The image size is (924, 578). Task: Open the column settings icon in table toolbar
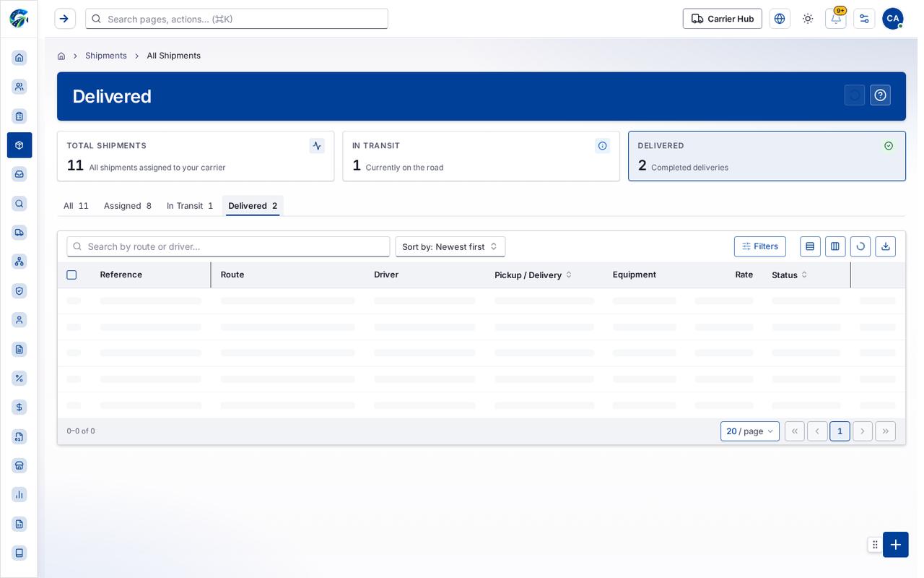(x=835, y=246)
